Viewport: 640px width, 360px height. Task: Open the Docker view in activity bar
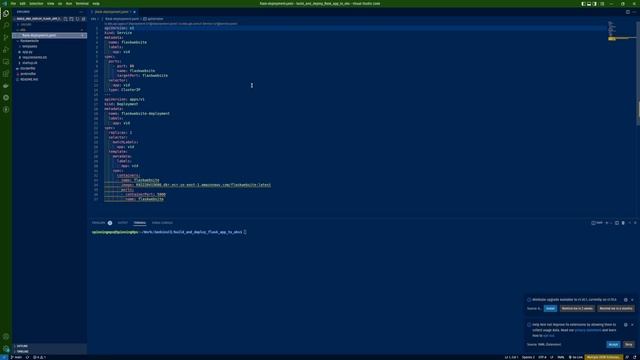[x=6, y=86]
